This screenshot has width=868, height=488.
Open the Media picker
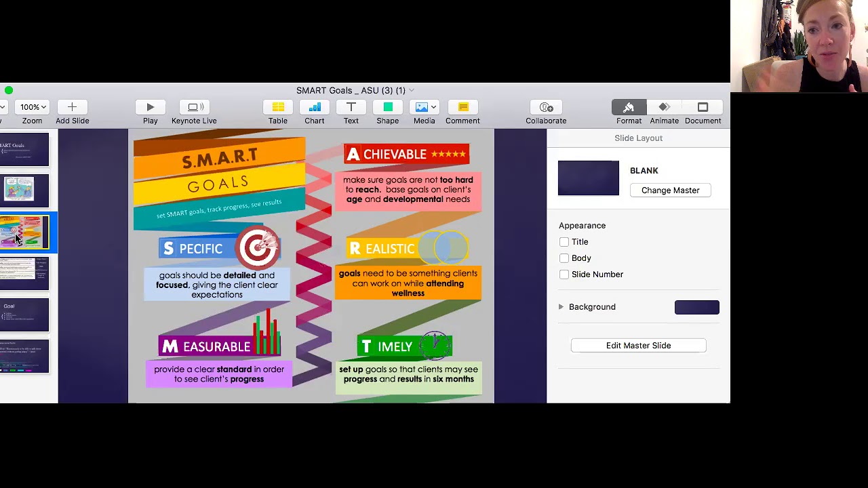424,107
